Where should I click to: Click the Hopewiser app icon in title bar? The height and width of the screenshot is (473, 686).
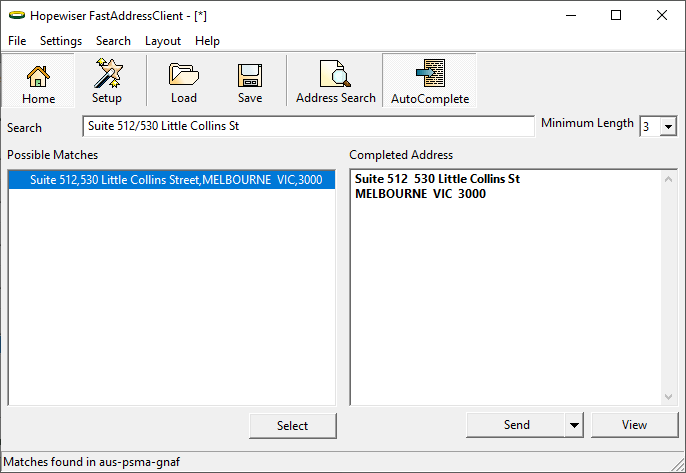[x=17, y=16]
